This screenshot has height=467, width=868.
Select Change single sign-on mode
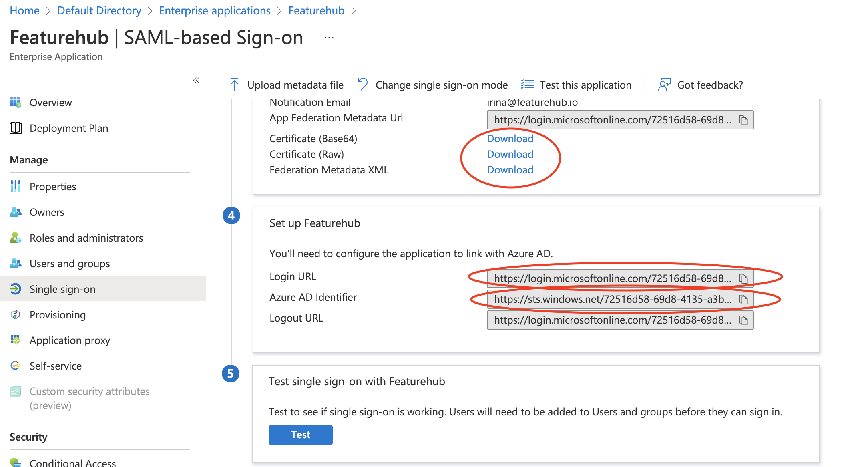click(x=441, y=85)
